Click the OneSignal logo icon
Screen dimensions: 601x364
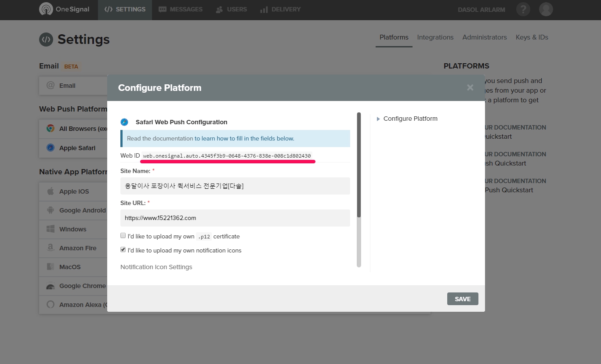(x=46, y=9)
